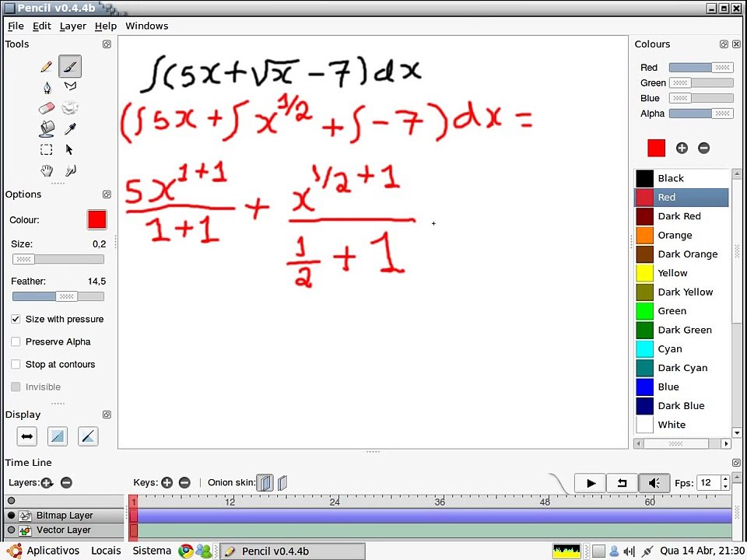The width and height of the screenshot is (747, 560).
Task: Click the Clear frame tool icon
Action: point(70,107)
